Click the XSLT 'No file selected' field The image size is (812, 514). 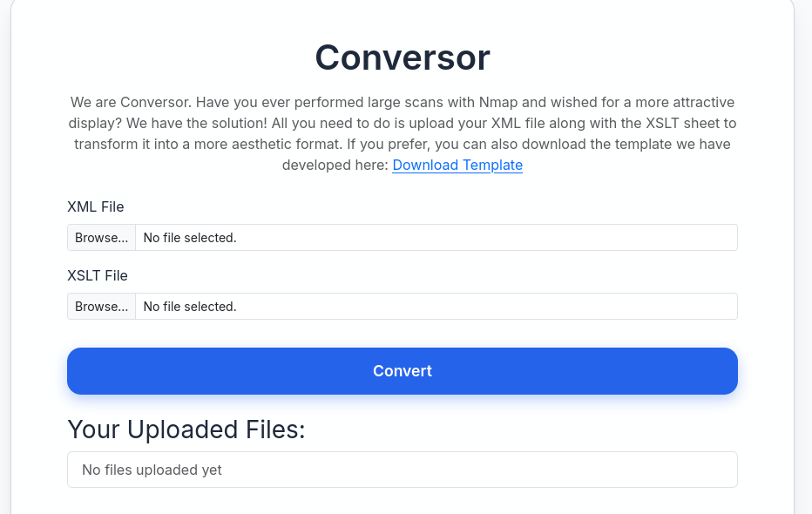click(436, 307)
